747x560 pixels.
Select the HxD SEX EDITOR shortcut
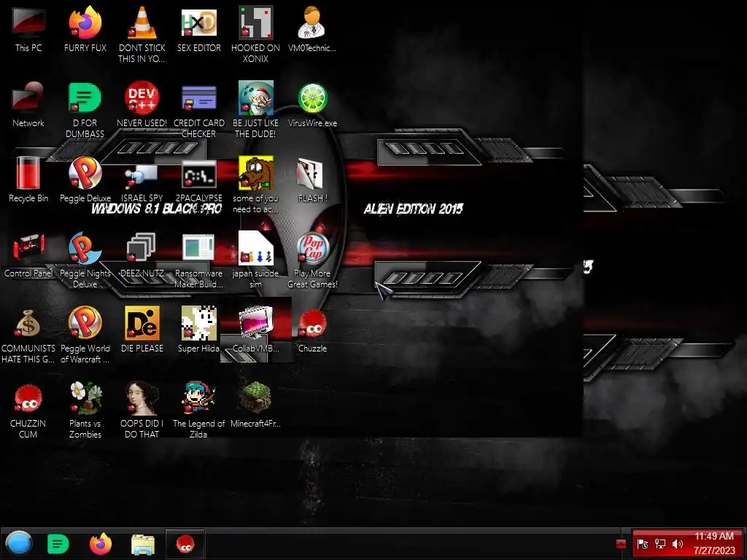(x=198, y=29)
